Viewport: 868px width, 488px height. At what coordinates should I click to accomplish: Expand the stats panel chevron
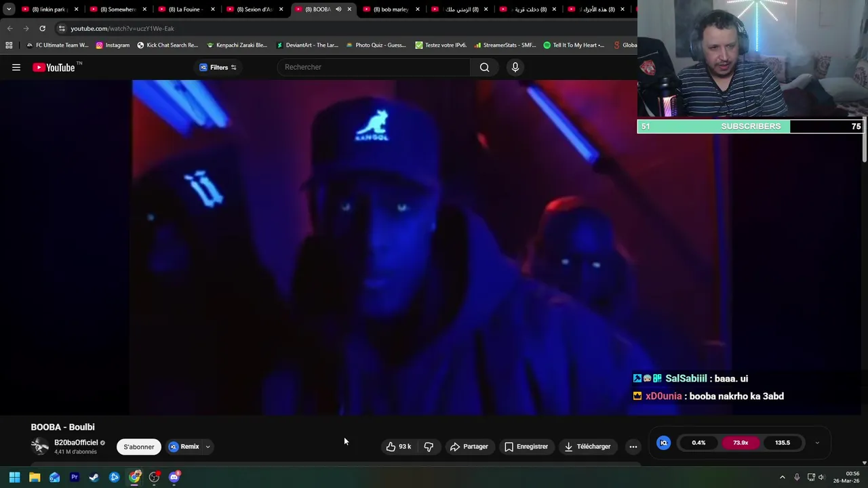[817, 443]
